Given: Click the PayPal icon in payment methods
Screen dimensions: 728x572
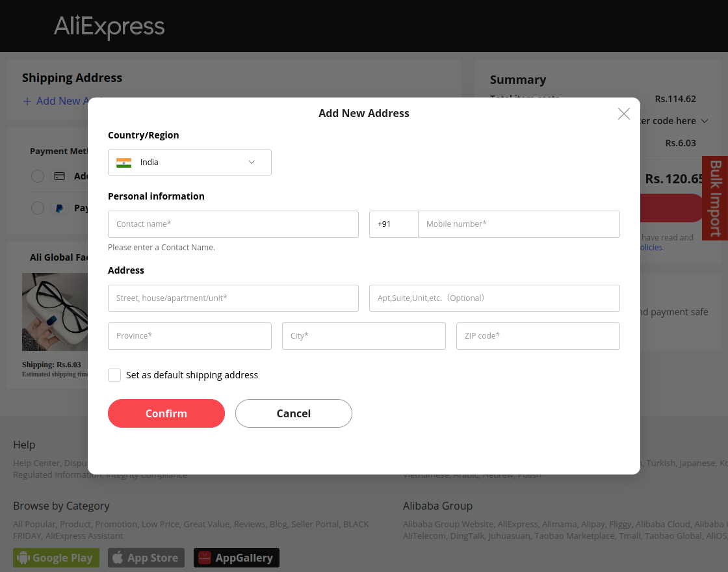Looking at the screenshot, I should point(59,208).
